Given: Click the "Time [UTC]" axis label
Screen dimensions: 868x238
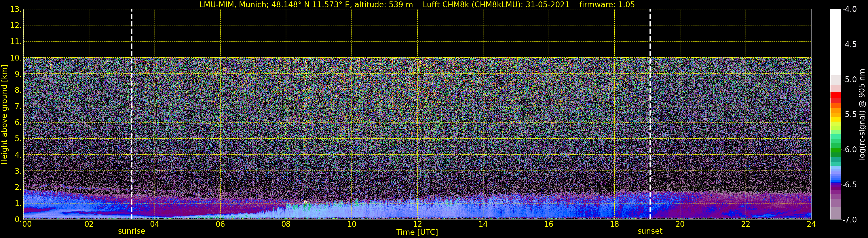Looking at the screenshot, I should pyautogui.click(x=417, y=232).
